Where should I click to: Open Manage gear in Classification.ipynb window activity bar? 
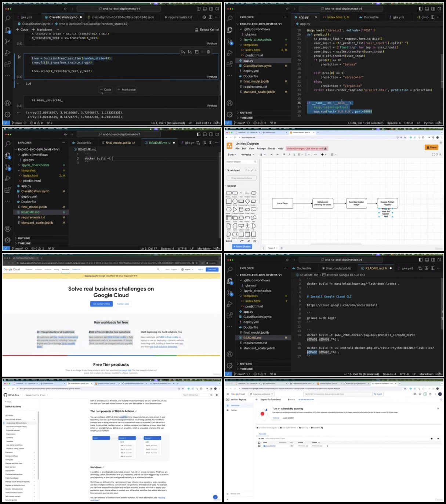7,115
